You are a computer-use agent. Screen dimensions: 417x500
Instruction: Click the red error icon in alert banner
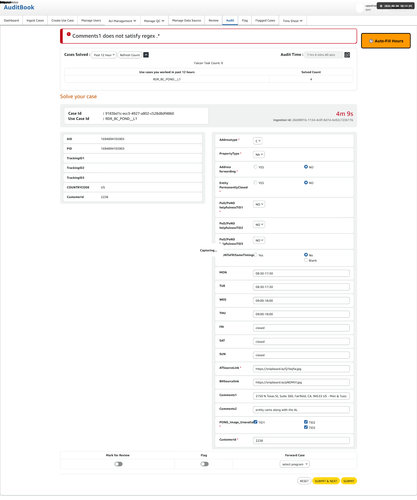coord(69,34)
